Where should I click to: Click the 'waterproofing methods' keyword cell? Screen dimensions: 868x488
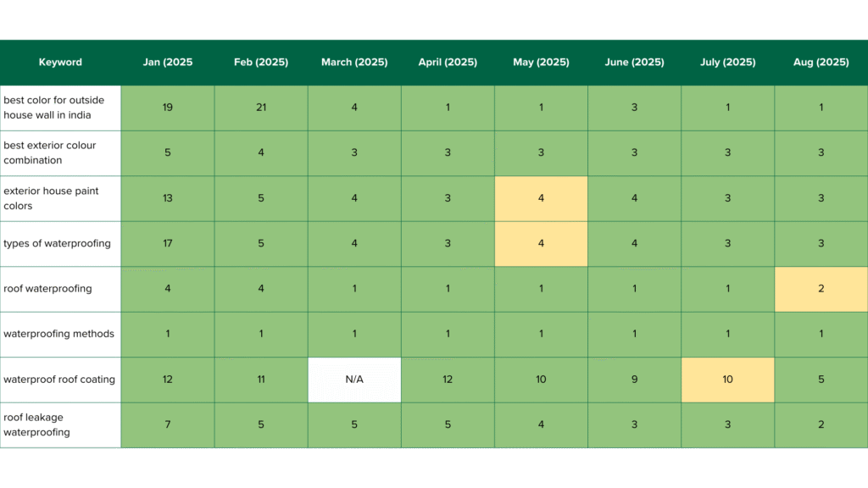click(x=60, y=334)
